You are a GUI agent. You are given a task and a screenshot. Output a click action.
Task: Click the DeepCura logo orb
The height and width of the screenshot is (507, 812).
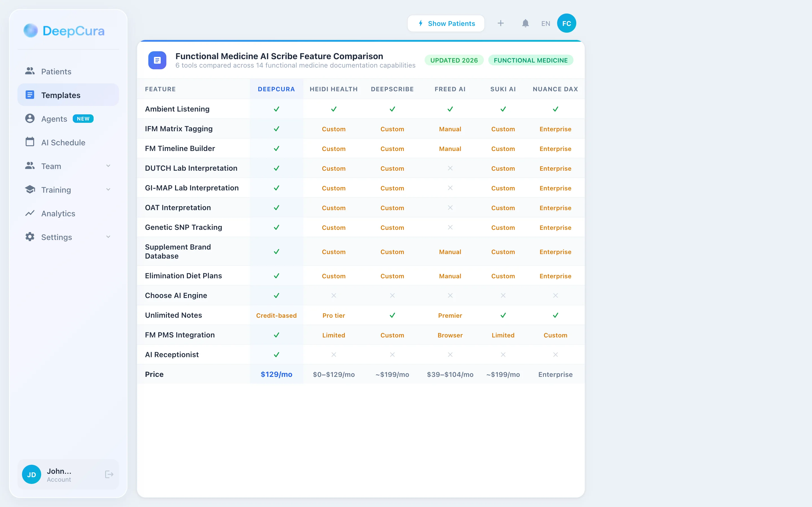pyautogui.click(x=30, y=30)
